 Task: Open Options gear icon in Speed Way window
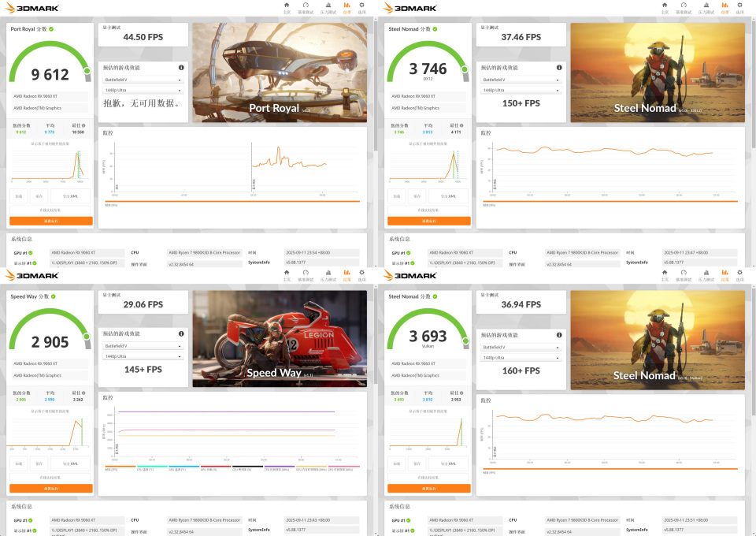click(x=361, y=275)
